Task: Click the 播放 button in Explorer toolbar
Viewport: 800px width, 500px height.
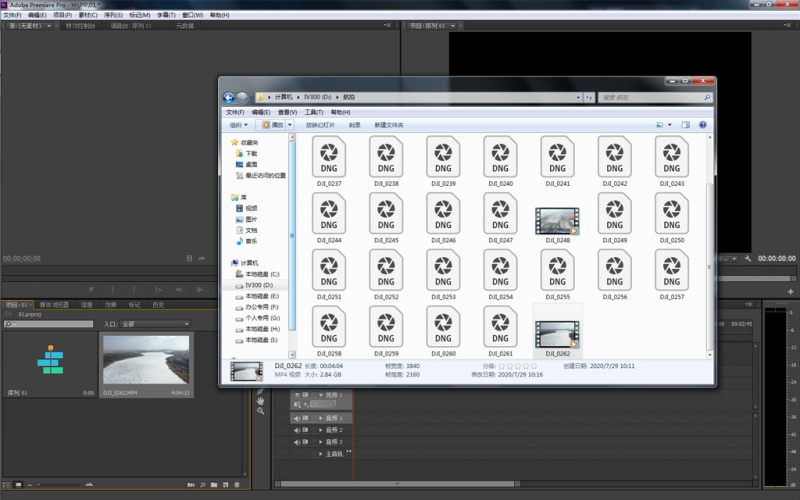Action: (273, 125)
